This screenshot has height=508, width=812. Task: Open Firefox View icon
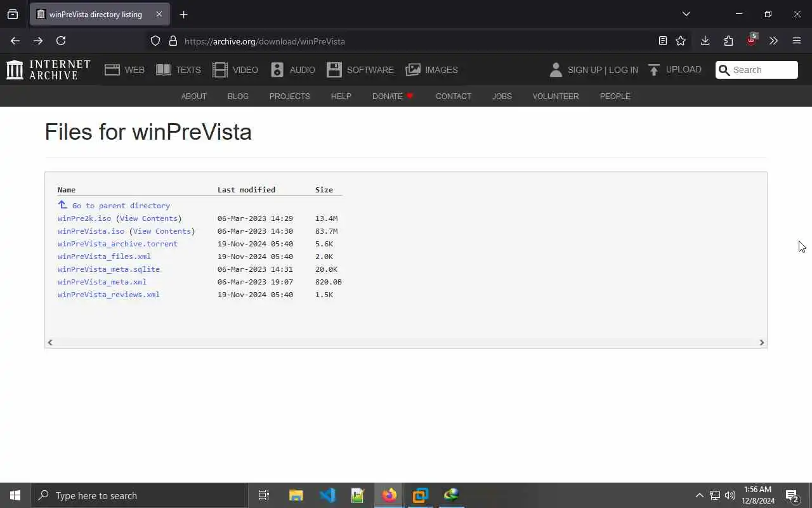point(13,14)
